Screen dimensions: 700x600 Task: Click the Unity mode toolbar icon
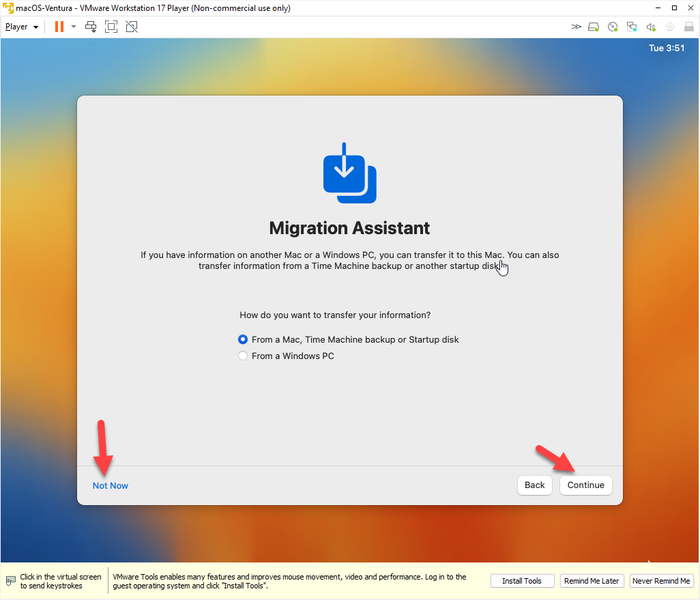pos(132,27)
